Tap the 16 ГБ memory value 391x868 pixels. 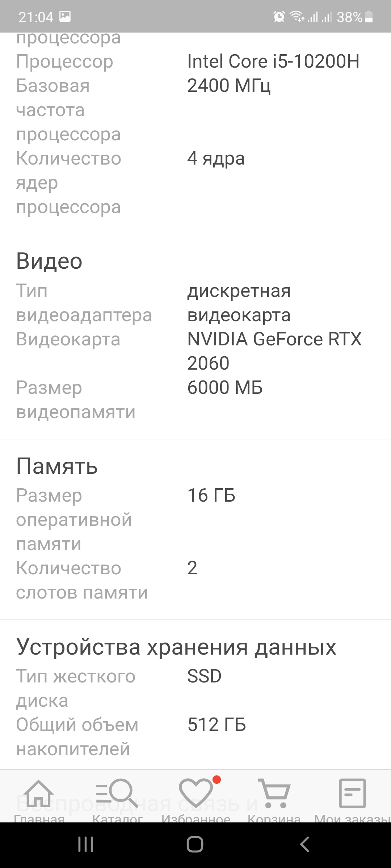pos(211,495)
